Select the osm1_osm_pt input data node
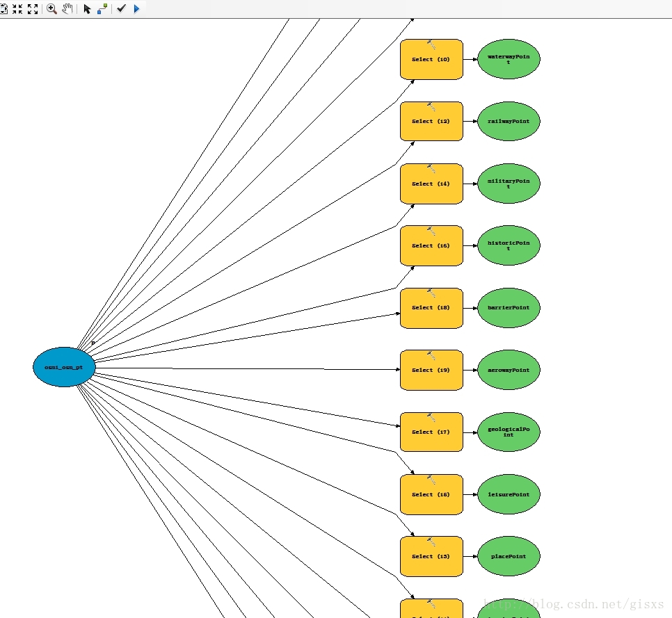Screen dimensions: 672x618 [x=64, y=367]
